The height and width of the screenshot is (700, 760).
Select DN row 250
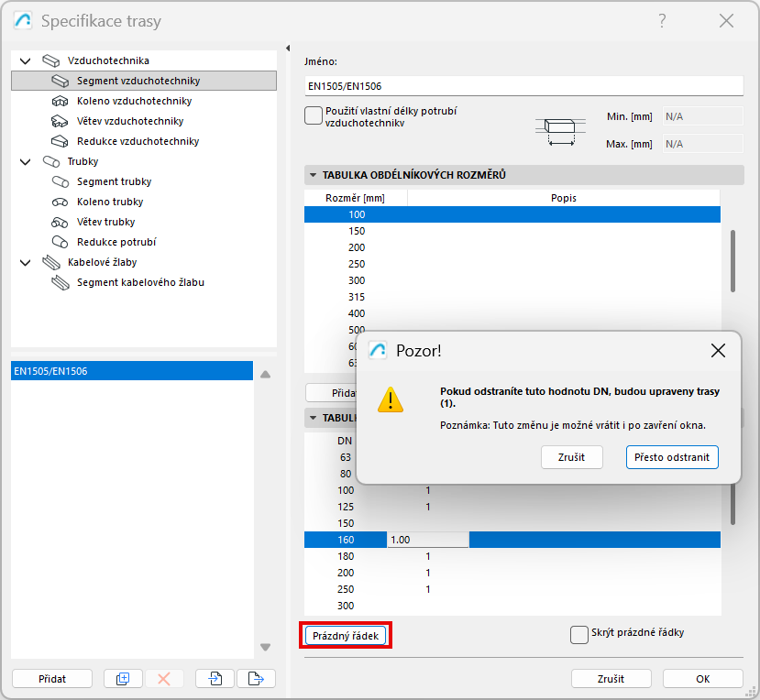(512, 589)
